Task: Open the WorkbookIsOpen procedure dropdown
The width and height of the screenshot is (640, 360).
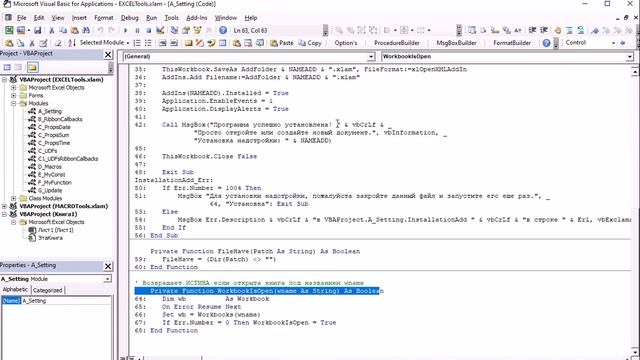Action: point(630,57)
